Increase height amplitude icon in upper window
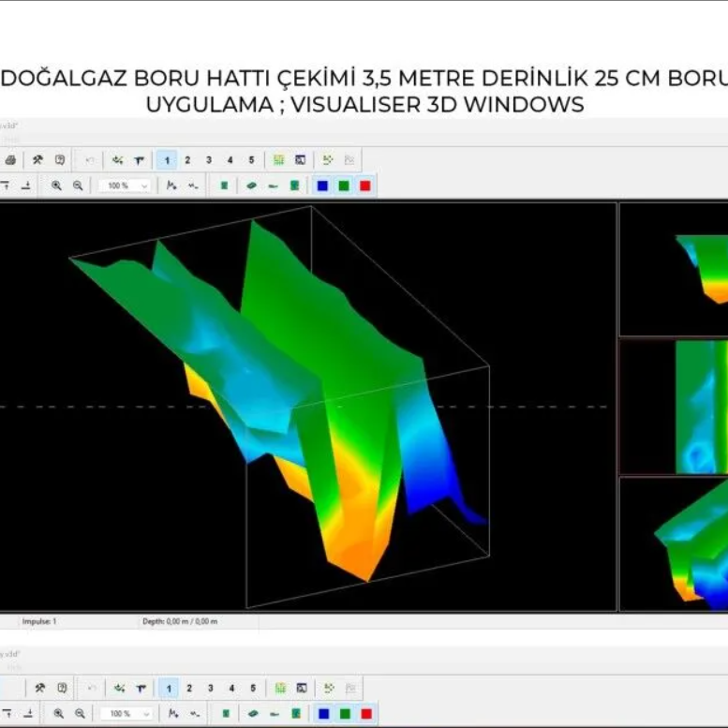 click(171, 186)
